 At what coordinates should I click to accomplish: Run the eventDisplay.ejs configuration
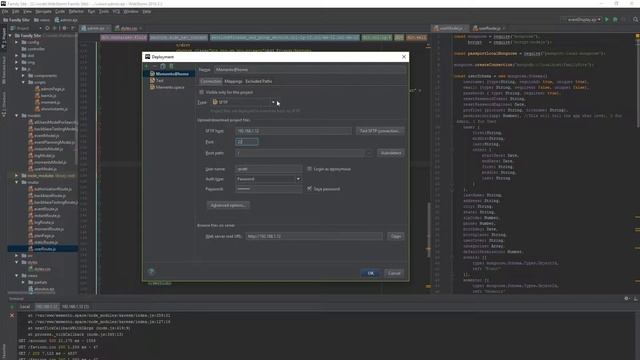[607, 20]
